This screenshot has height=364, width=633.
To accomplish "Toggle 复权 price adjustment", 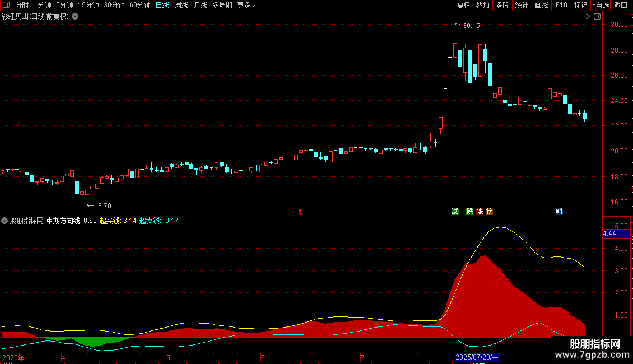I will [x=463, y=5].
